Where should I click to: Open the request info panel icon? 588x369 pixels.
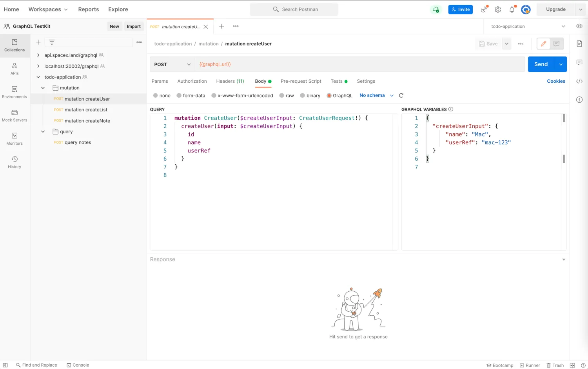tap(579, 100)
